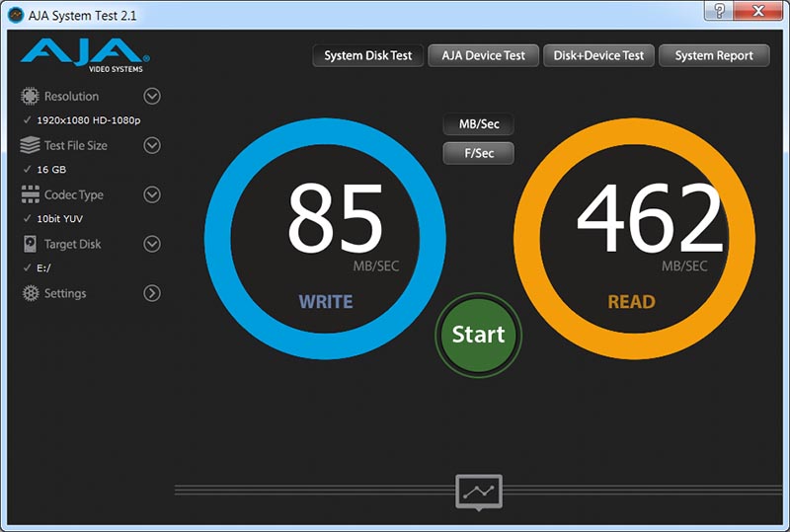Click the AJA Video Systems logo
The height and width of the screenshot is (532, 790).
click(85, 55)
